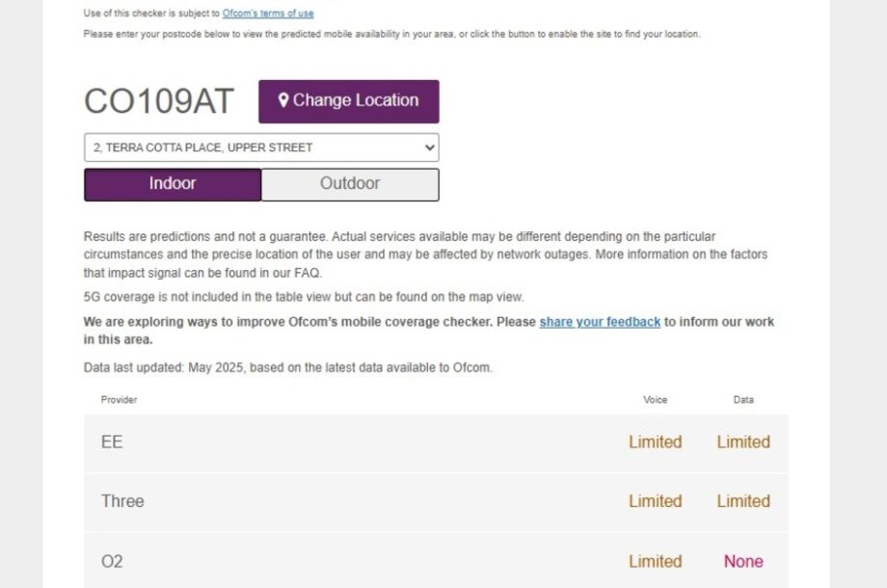
Task: Click O2's None data status
Action: 743,561
